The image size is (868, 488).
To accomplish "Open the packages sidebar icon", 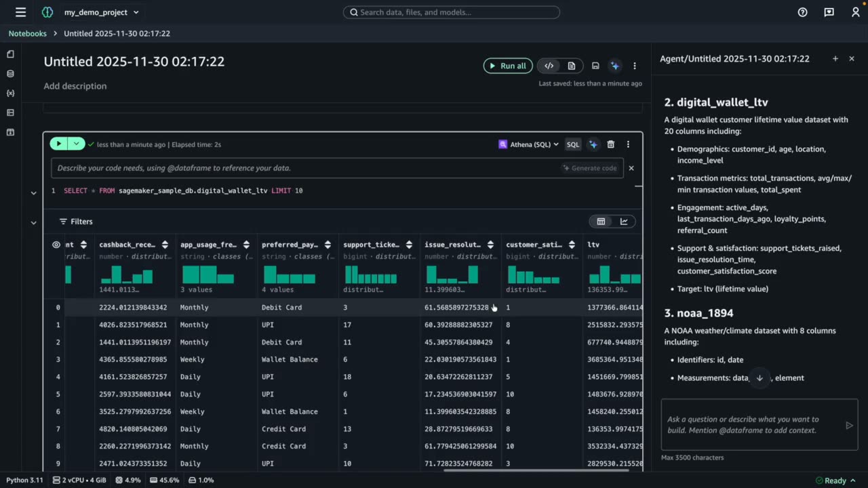I will (10, 132).
